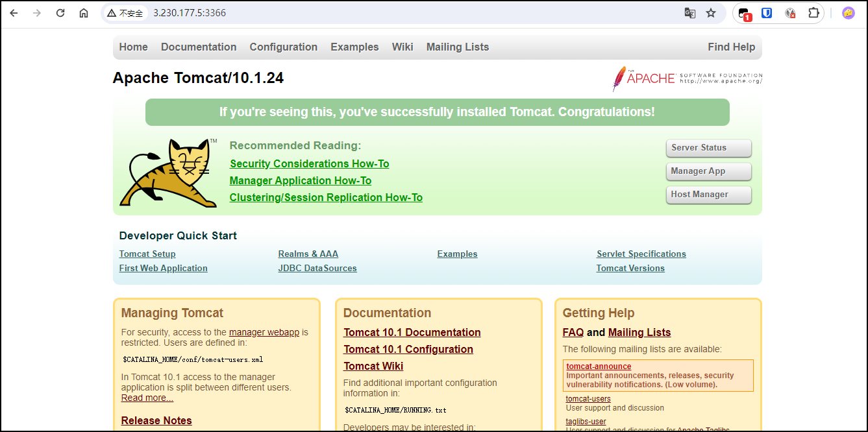Click the Developer Quick Start heading
Image resolution: width=868 pixels, height=432 pixels.
pyautogui.click(x=178, y=235)
